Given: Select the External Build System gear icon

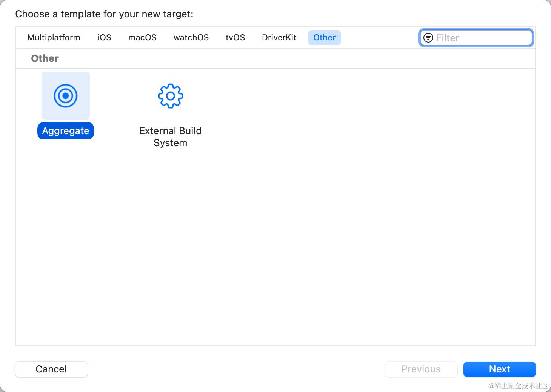Looking at the screenshot, I should point(170,96).
